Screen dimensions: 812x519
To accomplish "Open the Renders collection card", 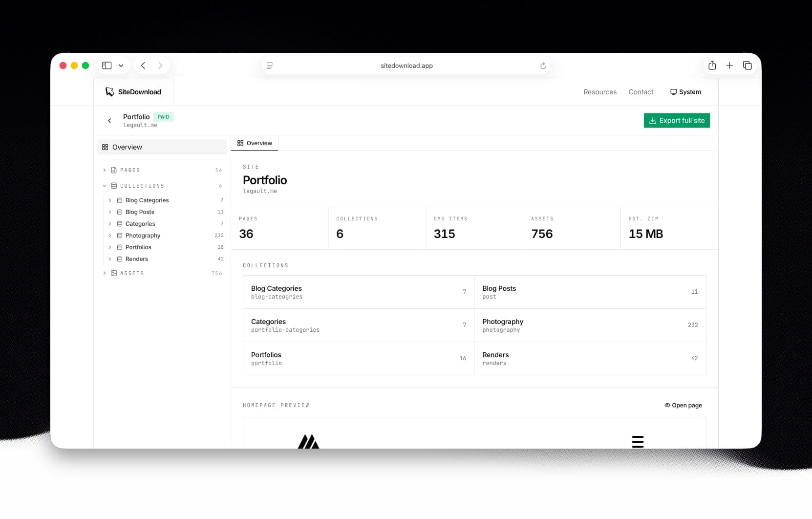I will pyautogui.click(x=590, y=359).
